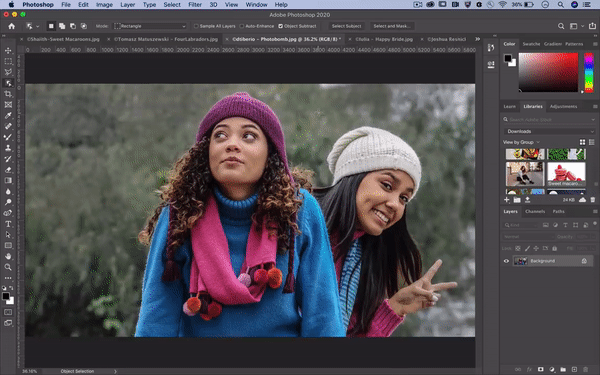
Task: Open Edit Toolbar three-dots menu
Action: point(8,278)
